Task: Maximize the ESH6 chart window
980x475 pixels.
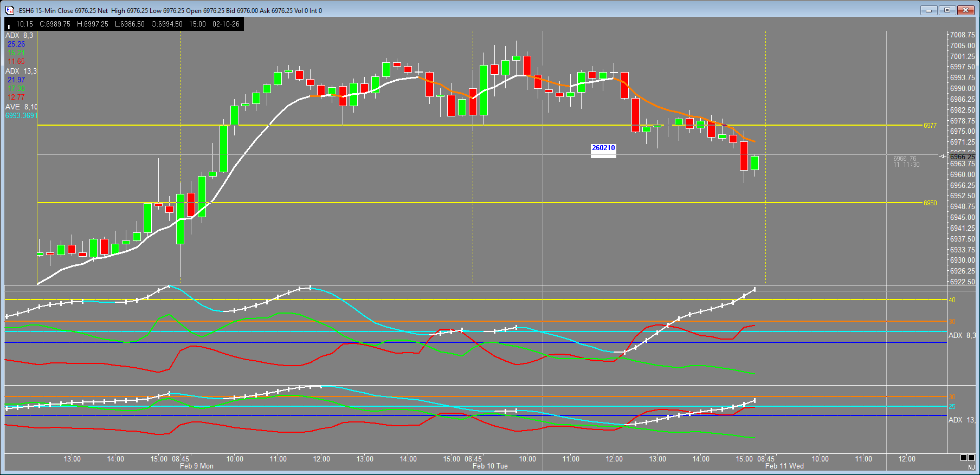Action: [x=947, y=10]
